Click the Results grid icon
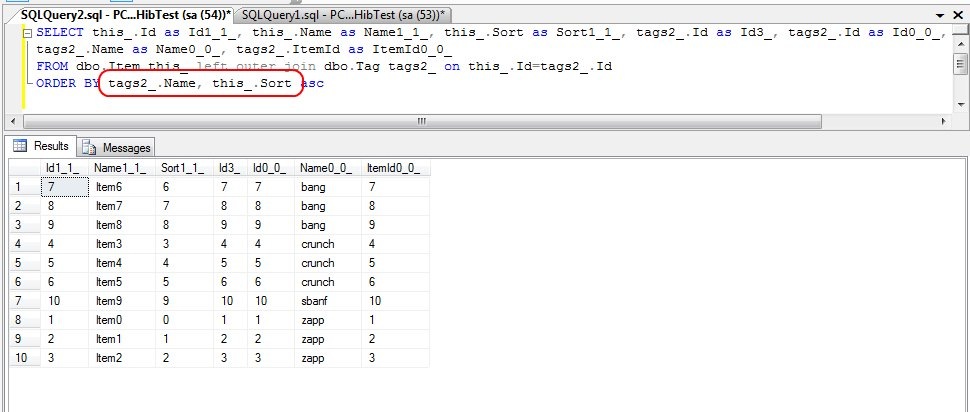Image resolution: width=970 pixels, height=412 pixels. (x=20, y=146)
